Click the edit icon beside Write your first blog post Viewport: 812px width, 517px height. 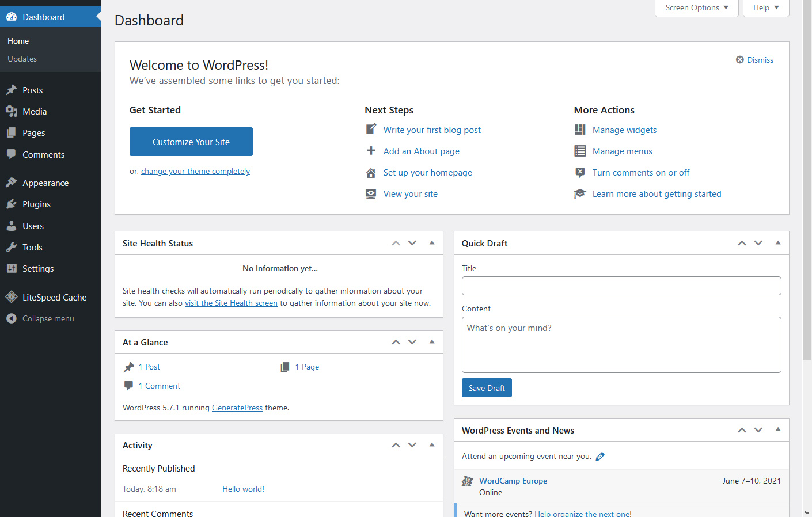pos(371,129)
